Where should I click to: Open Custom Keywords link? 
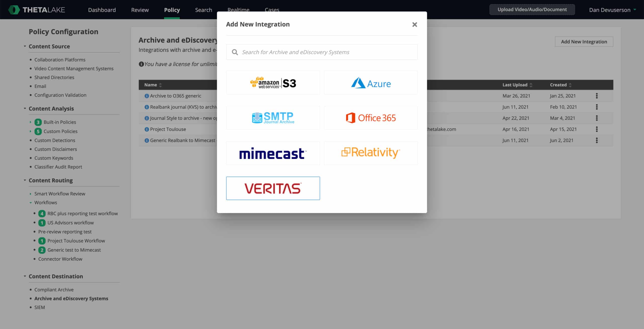click(54, 158)
